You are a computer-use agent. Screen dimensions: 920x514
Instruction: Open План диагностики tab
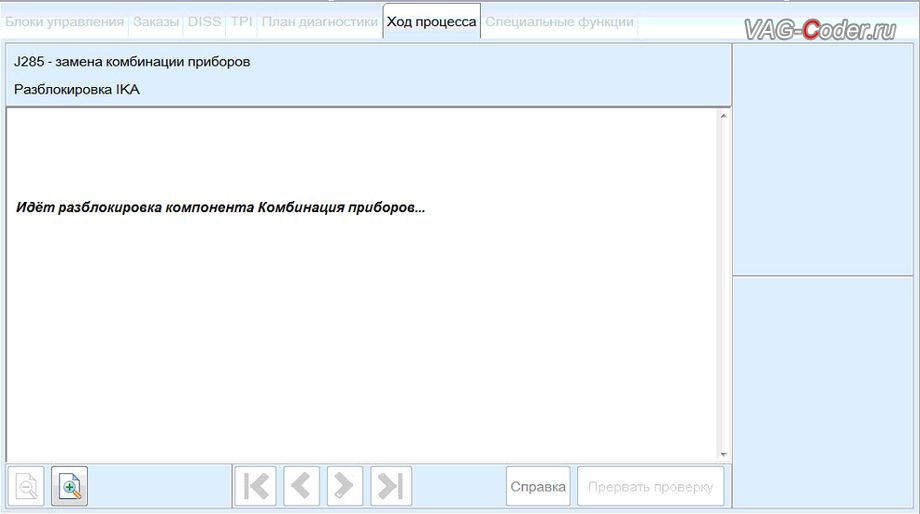319,22
